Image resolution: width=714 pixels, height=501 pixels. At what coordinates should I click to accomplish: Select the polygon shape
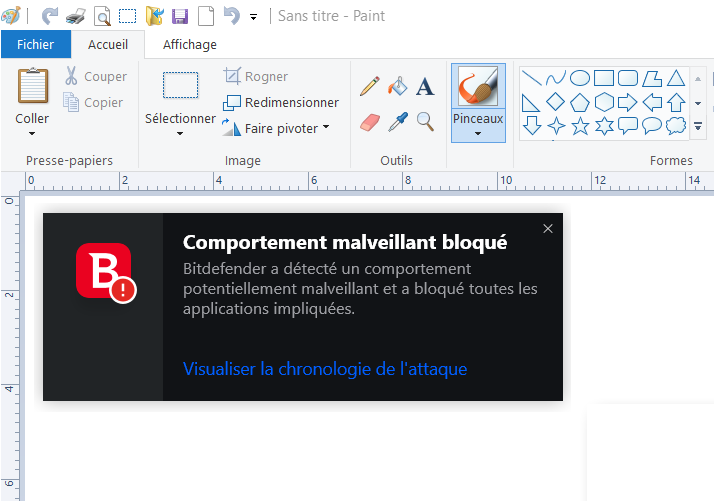pyautogui.click(x=652, y=78)
